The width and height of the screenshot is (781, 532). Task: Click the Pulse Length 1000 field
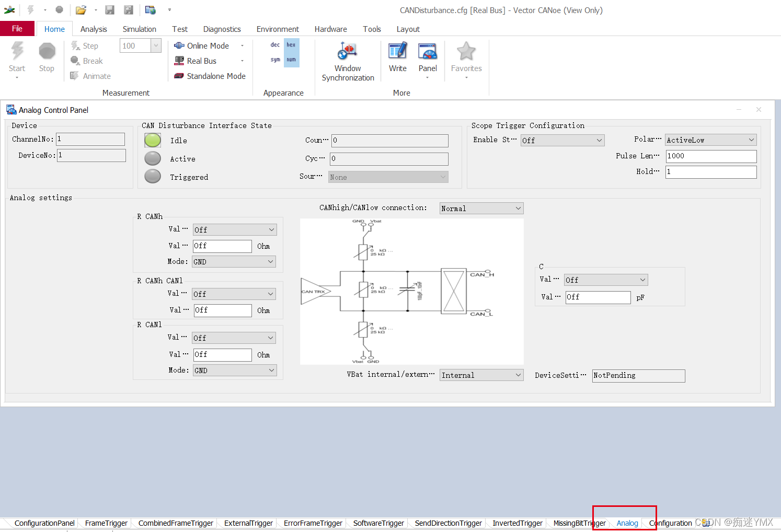[x=711, y=156]
